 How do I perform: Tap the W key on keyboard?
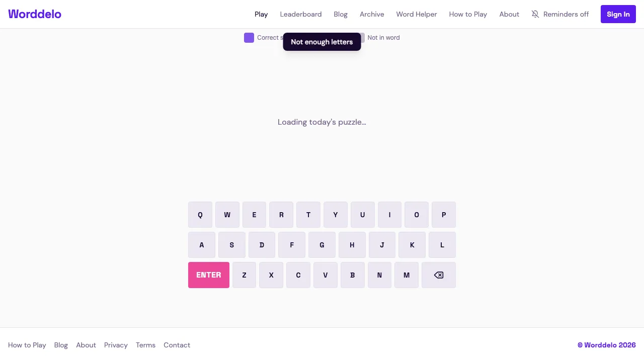pyautogui.click(x=227, y=215)
